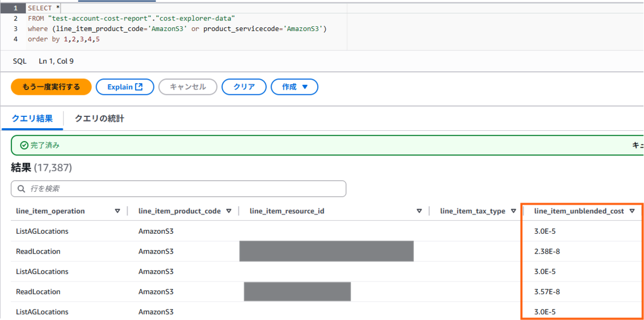Click the line_item_unblended_cost column header
Viewport: 644px width, 320px height.
[579, 211]
